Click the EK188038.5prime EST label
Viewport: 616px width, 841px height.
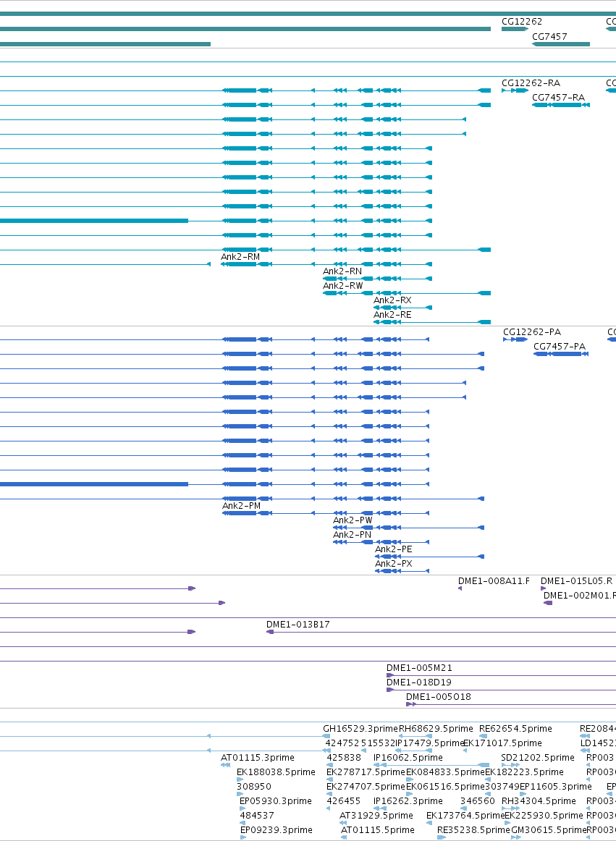[x=276, y=772]
